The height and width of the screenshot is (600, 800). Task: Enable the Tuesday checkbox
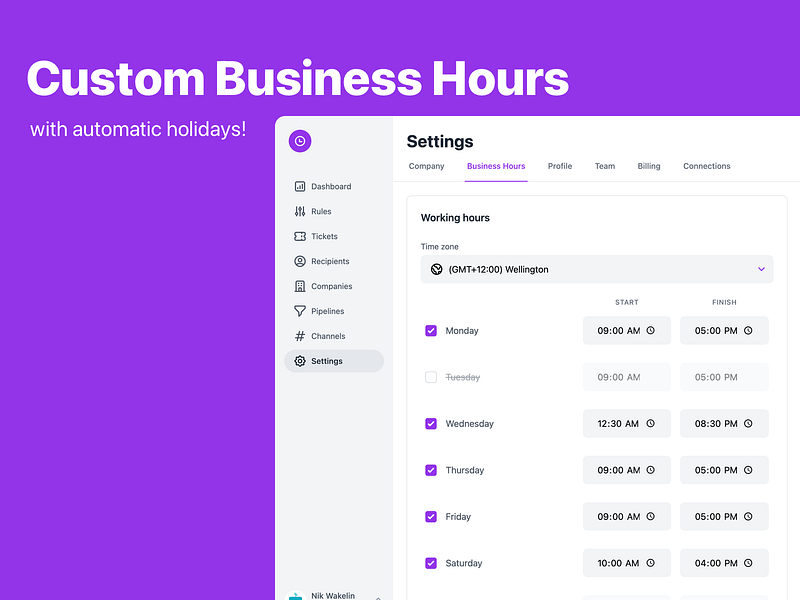tap(431, 377)
